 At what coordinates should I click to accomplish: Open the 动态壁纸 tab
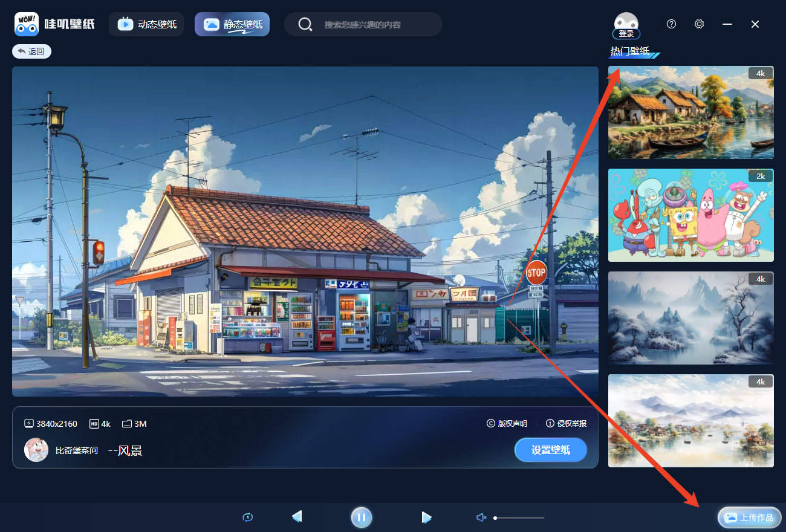146,24
